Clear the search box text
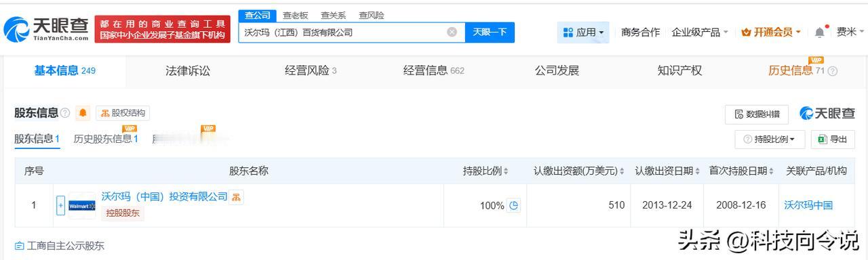 (x=452, y=32)
